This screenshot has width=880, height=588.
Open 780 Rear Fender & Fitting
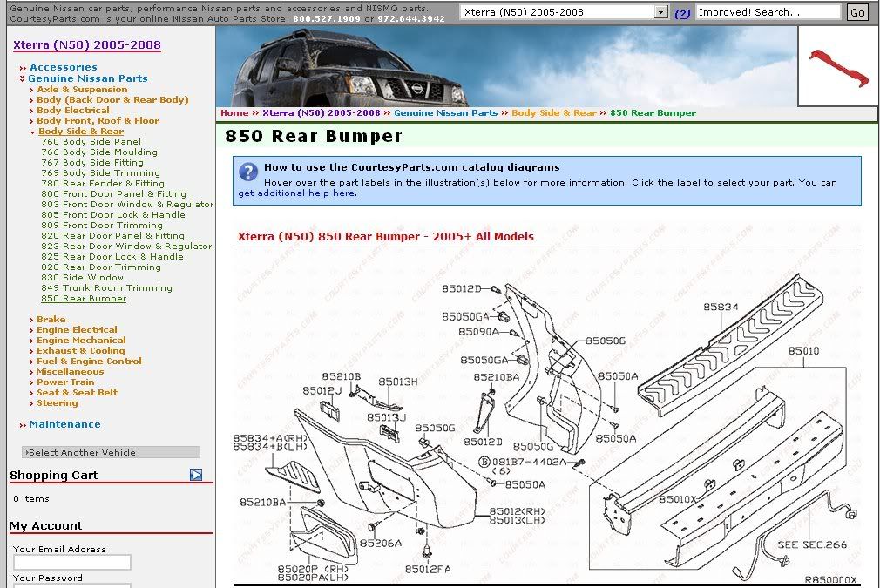click(103, 184)
